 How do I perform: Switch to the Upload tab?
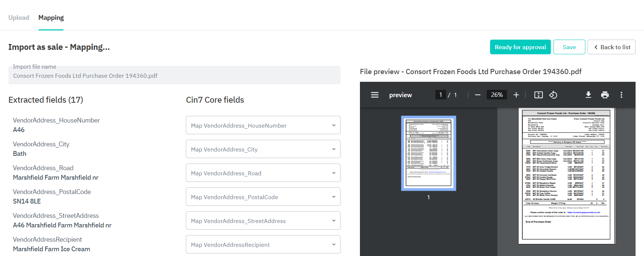tap(19, 18)
